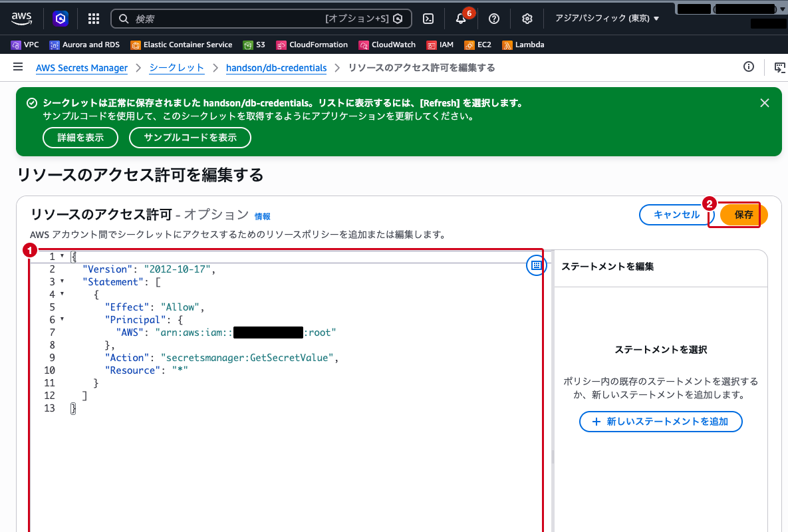Open the settings gear in the top bar
This screenshot has width=788, height=532.
tap(527, 19)
